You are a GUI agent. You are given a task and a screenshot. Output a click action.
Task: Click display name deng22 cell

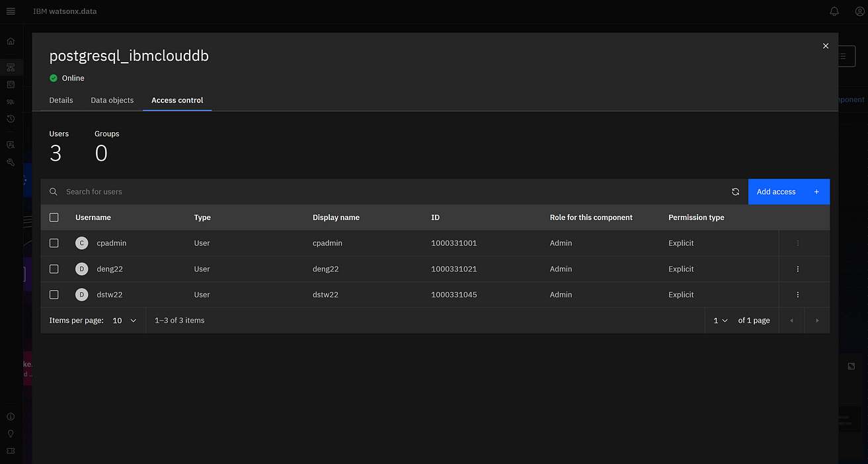pos(326,269)
